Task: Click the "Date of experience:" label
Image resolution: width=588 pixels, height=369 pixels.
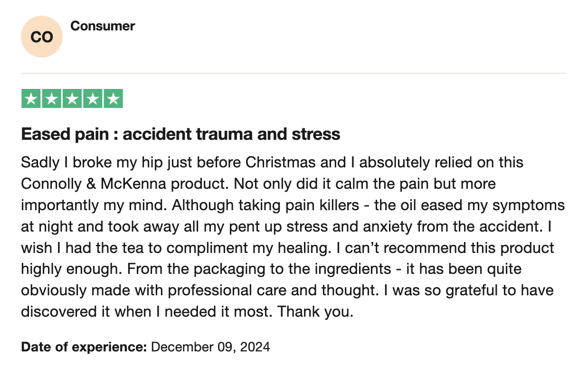Action: coord(84,347)
